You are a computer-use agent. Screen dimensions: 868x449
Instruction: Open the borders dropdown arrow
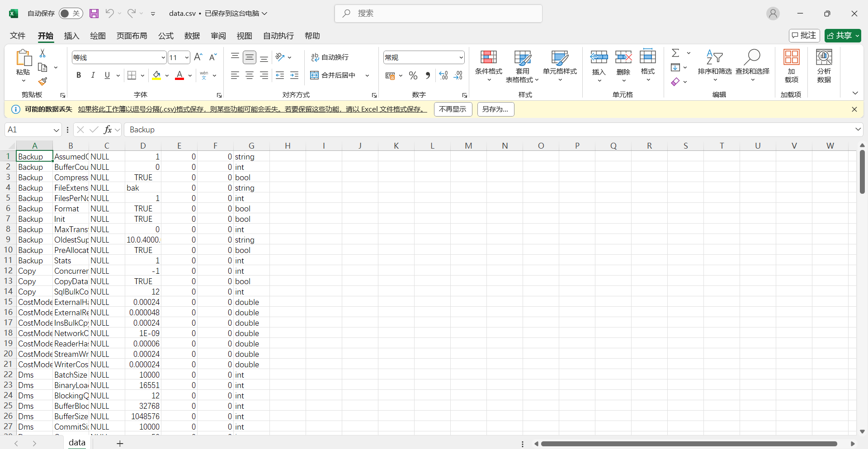142,75
